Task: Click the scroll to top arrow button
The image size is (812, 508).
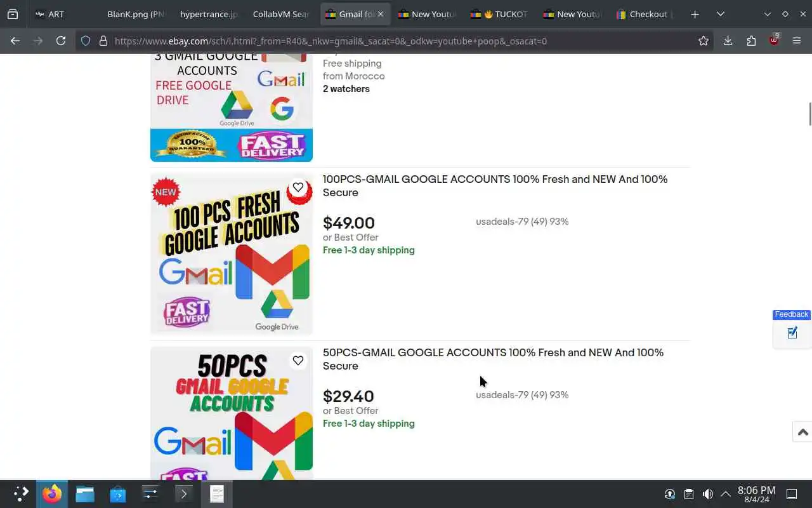Action: click(802, 432)
